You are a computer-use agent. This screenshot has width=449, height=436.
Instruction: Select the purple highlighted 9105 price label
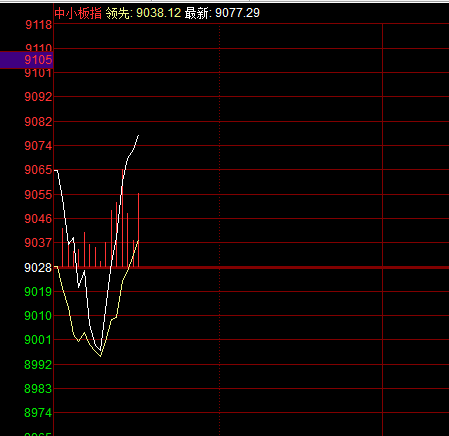tap(27, 60)
